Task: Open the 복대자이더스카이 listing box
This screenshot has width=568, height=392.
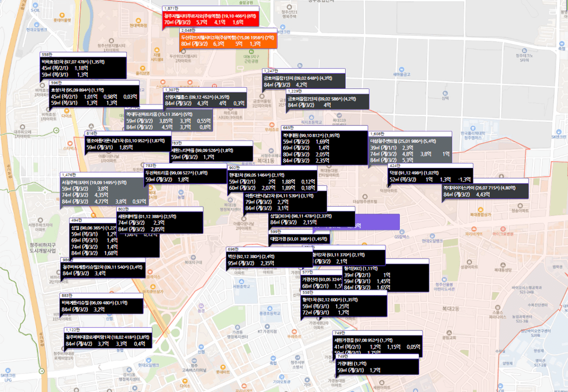Action: click(485, 189)
